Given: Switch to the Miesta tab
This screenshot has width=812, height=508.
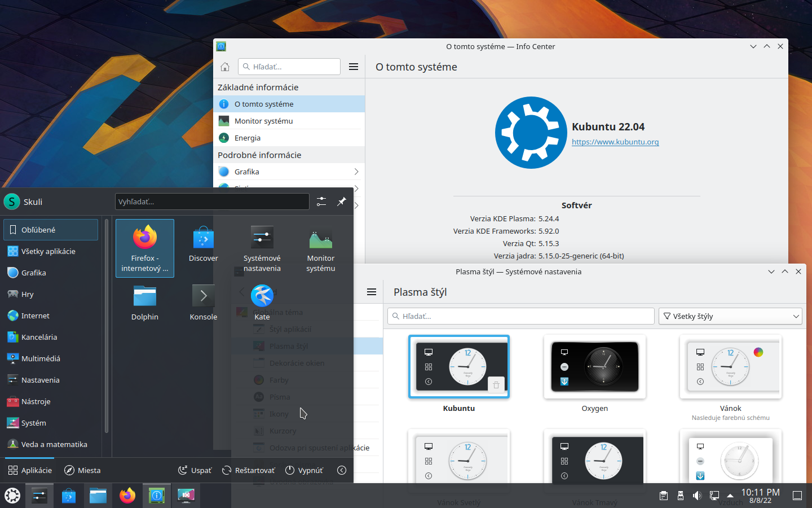Looking at the screenshot, I should (x=82, y=470).
